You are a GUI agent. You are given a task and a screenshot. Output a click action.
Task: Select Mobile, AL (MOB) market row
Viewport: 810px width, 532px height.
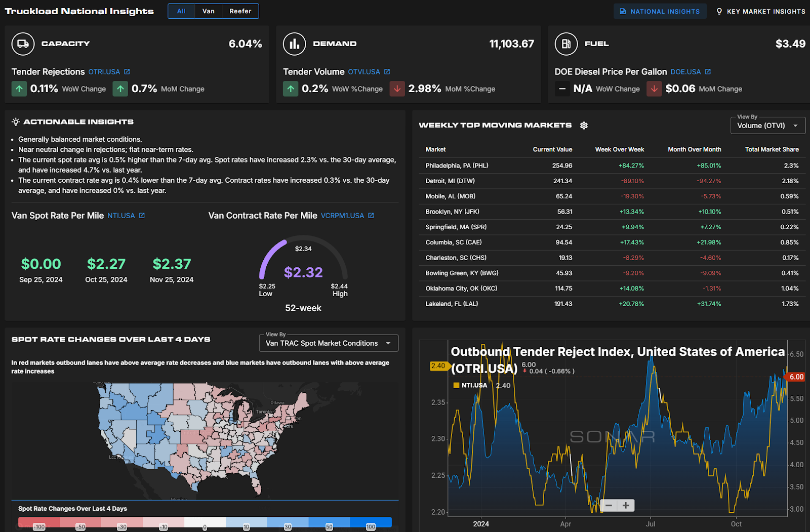click(612, 196)
